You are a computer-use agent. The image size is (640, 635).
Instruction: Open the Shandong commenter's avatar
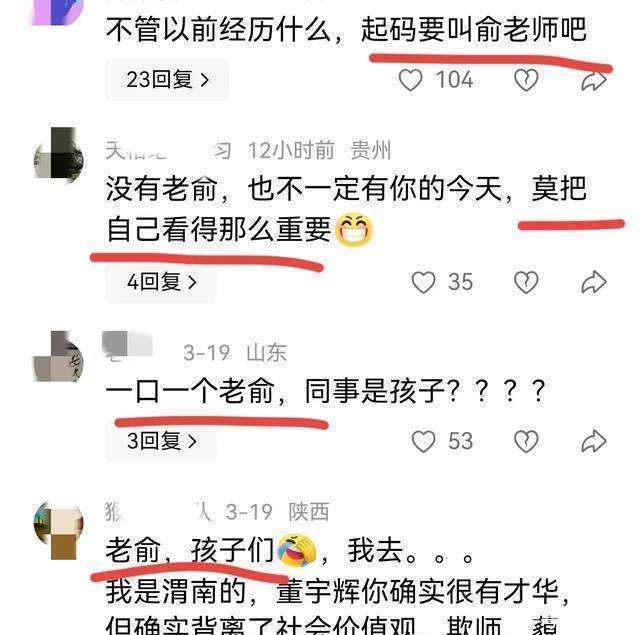[x=58, y=356]
